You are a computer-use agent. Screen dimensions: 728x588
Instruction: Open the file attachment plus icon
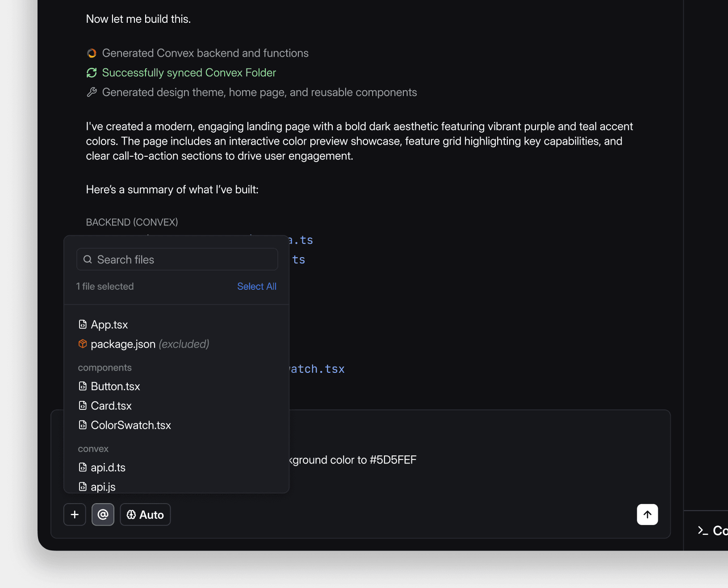[x=75, y=514]
